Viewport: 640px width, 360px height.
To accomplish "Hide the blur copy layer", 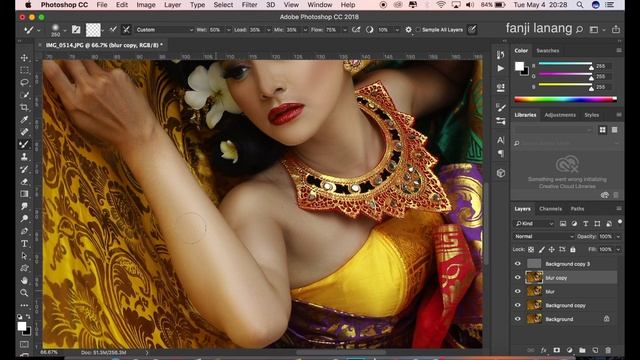I will [518, 278].
